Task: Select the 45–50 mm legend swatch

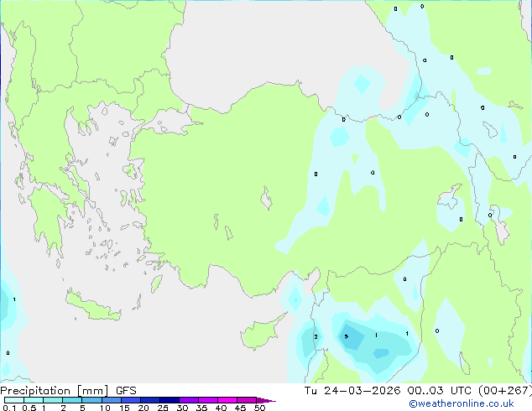Action: 247,400
